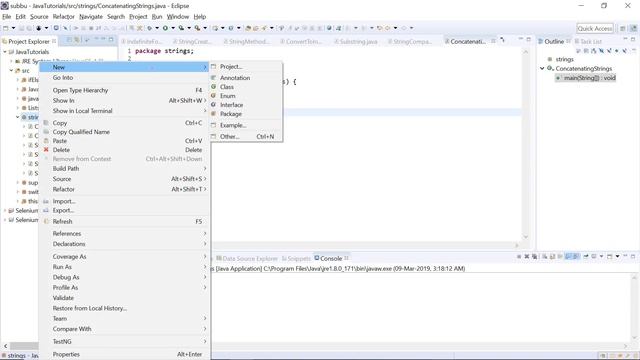Click 'package strings;' code line
640x360 pixels.
pos(164,51)
